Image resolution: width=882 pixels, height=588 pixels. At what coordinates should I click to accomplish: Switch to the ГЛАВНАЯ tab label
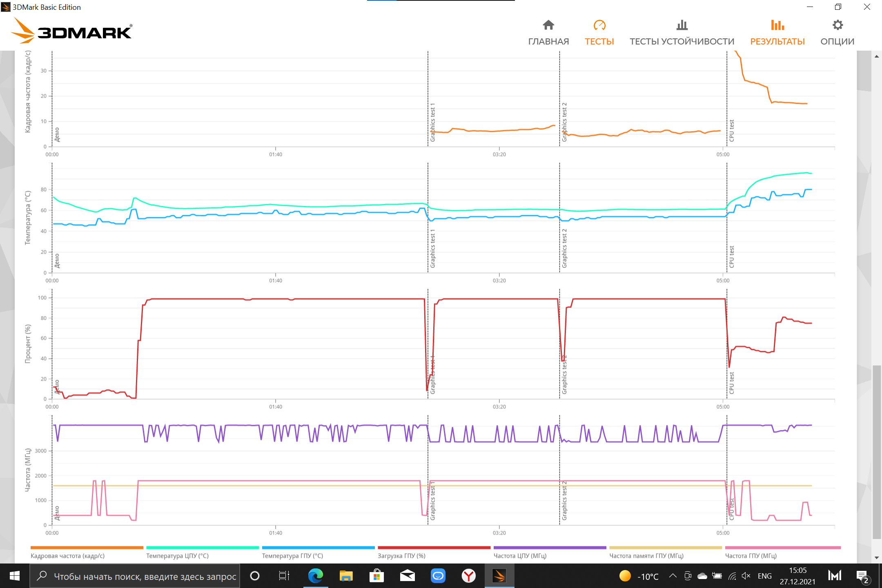[x=548, y=42]
